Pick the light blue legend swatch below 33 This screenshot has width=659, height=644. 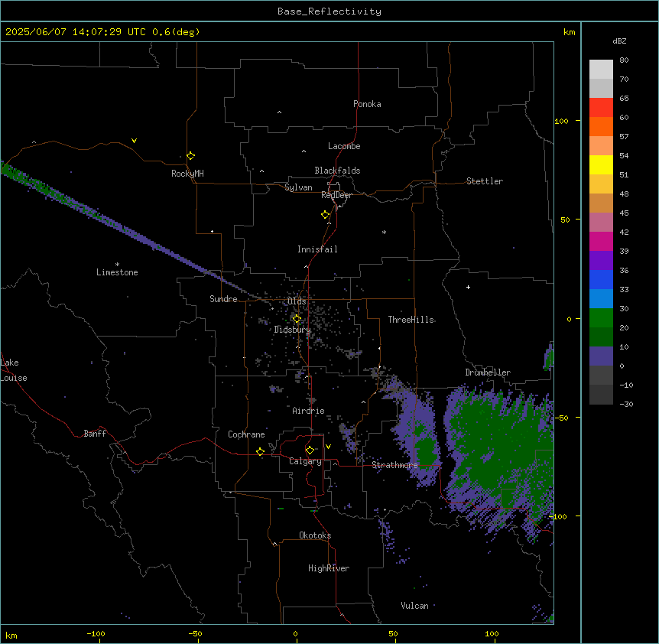[x=601, y=299]
